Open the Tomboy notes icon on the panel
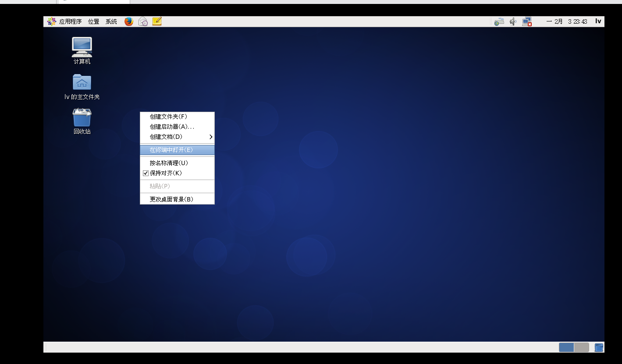Viewport: 622px width, 364px height. (157, 21)
